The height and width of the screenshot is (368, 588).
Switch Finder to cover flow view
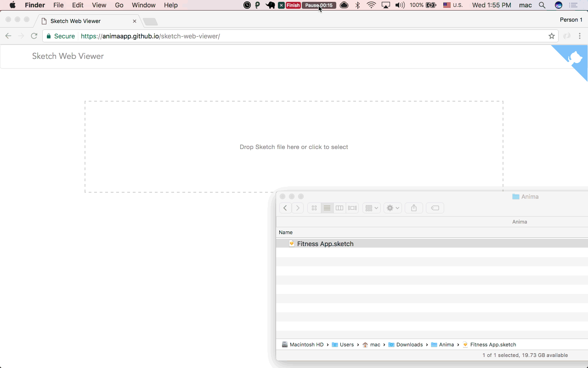(x=352, y=208)
